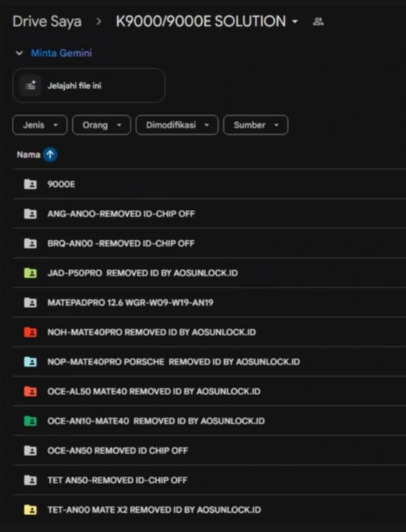
Task: Select BRQ-AN00 -REMOVED ID-CHIP OFF folder name
Action: tap(121, 243)
